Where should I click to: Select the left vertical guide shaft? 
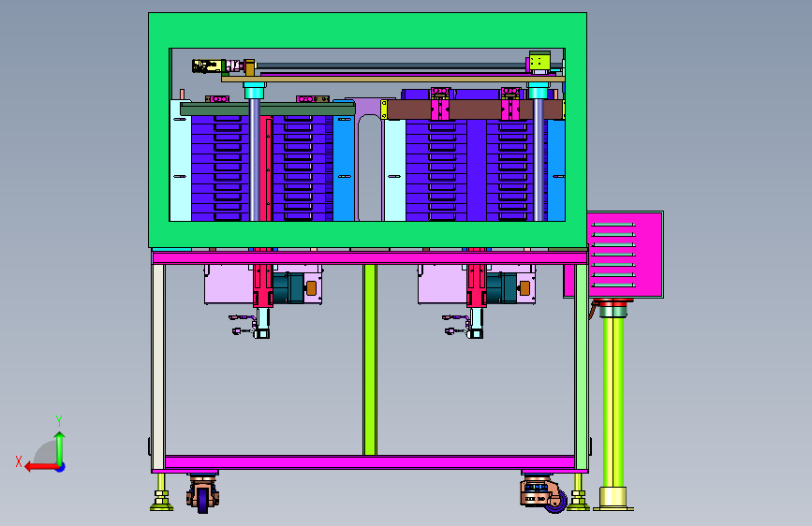click(x=254, y=159)
